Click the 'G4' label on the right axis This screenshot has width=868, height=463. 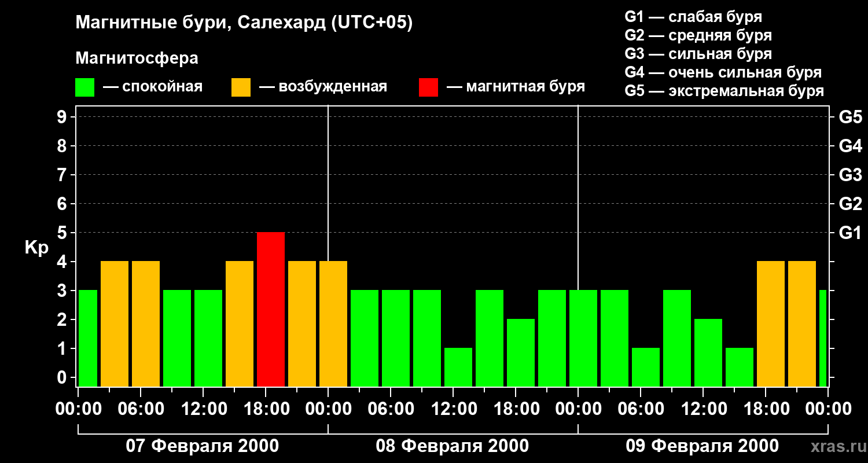[x=850, y=146]
